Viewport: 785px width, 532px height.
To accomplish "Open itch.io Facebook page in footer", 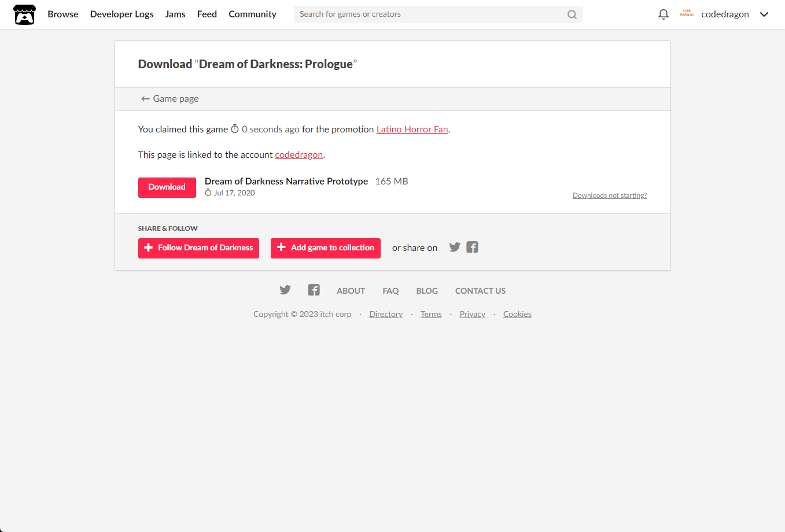I will click(x=314, y=290).
